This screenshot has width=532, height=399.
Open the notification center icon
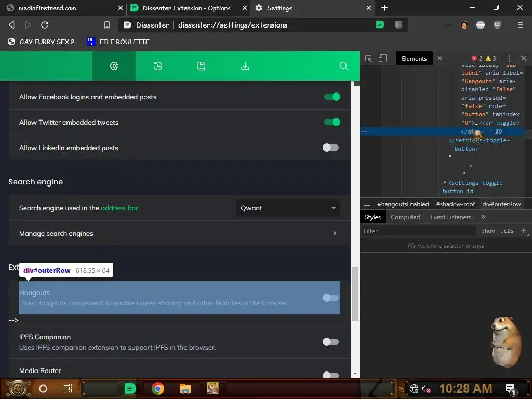point(511,389)
